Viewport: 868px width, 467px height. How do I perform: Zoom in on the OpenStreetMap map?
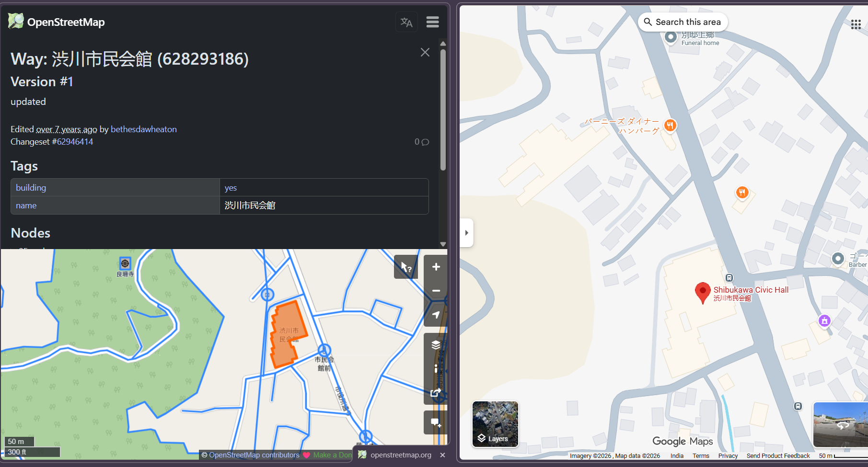tap(436, 267)
